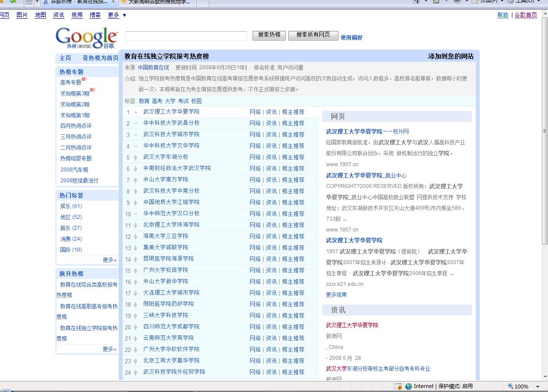The height and width of the screenshot is (392, 548).
Task: Open the 图片 navigation item
Action: (22, 15)
